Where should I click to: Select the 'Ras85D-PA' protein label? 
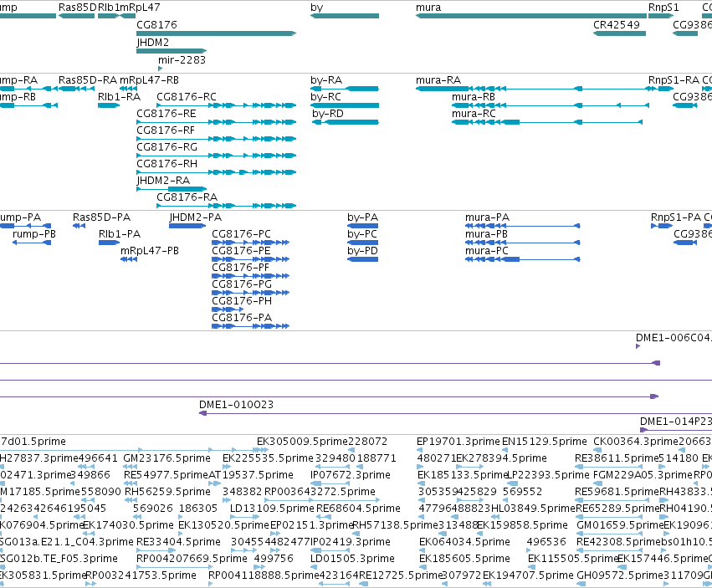pyautogui.click(x=102, y=217)
